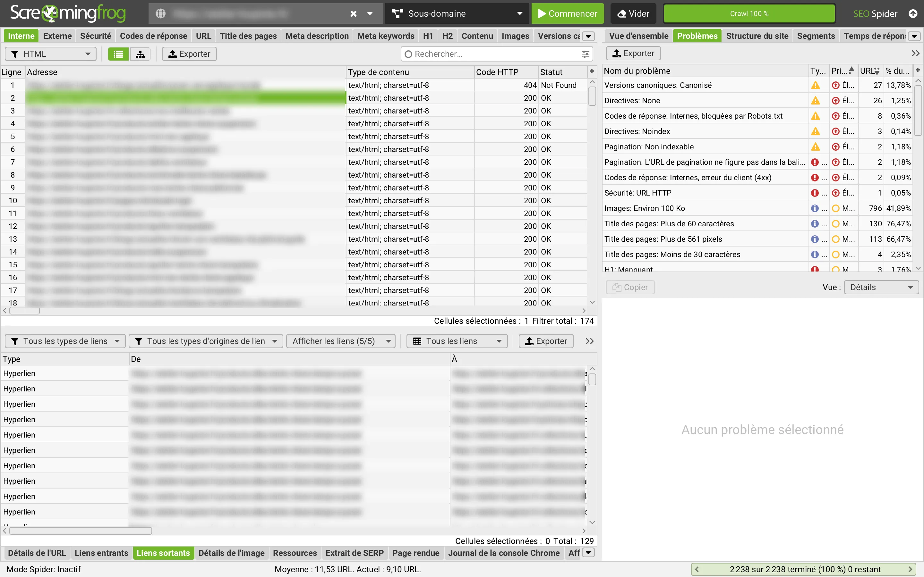Open the Liens entrants tab
The height and width of the screenshot is (577, 924).
tap(101, 553)
